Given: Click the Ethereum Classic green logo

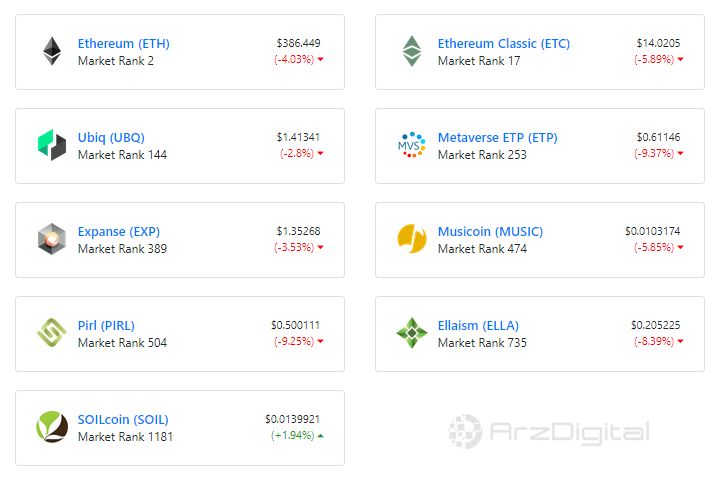Looking at the screenshot, I should 412,51.
